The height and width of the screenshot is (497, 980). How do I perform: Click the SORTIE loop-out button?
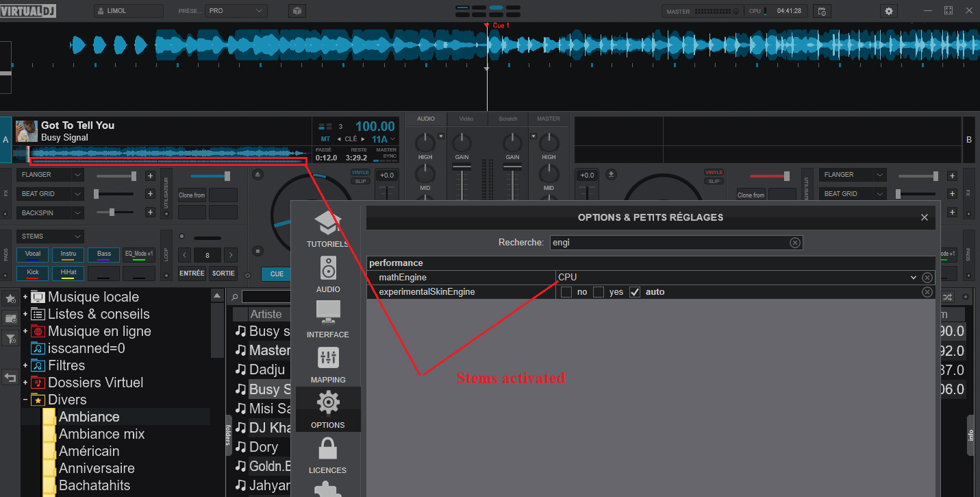(223, 274)
